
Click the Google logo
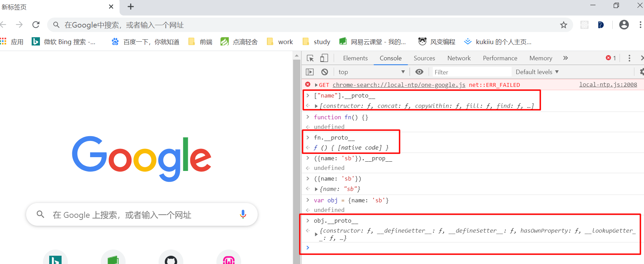pos(141,159)
